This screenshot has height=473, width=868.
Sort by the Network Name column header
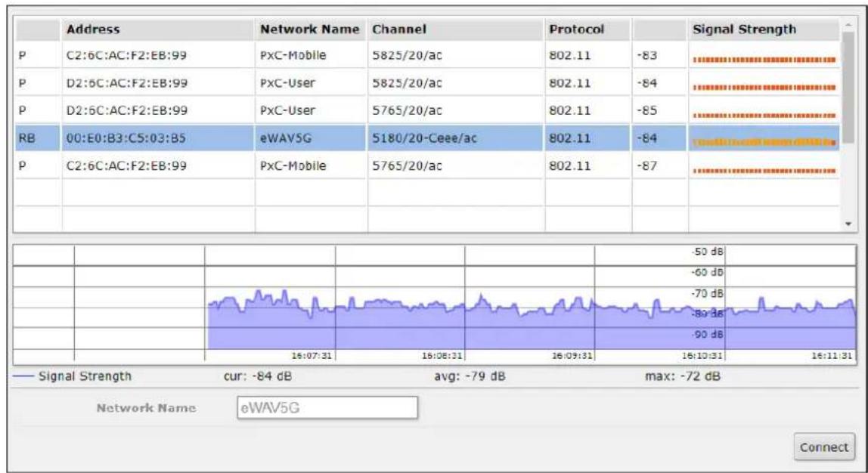tap(311, 30)
